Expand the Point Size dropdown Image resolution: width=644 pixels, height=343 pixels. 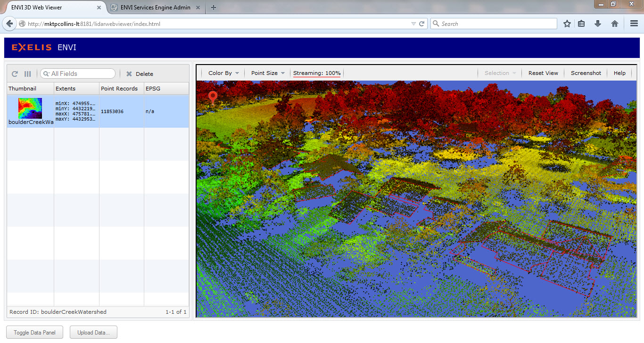tap(267, 73)
